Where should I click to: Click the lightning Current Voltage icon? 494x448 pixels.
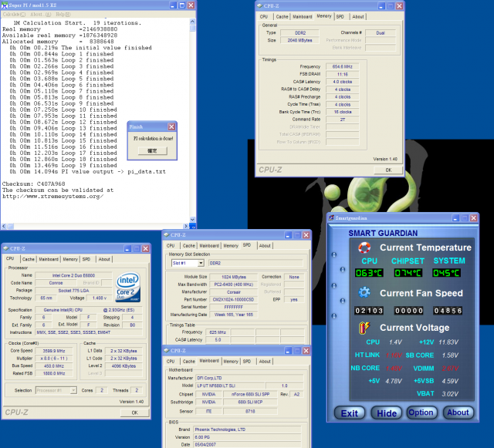click(x=364, y=328)
